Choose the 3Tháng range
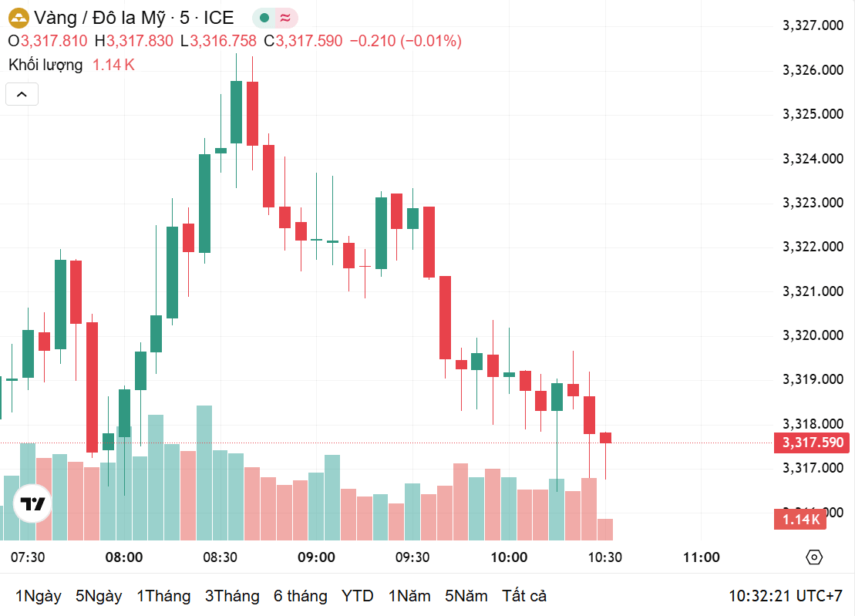 pos(232,596)
